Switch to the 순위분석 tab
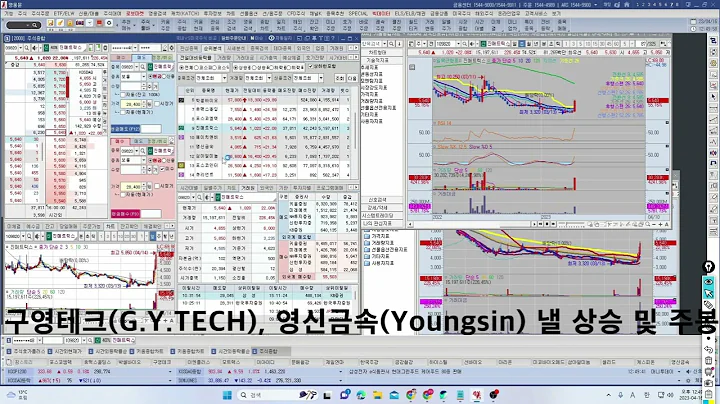This screenshot has height=404, width=720. [212, 48]
